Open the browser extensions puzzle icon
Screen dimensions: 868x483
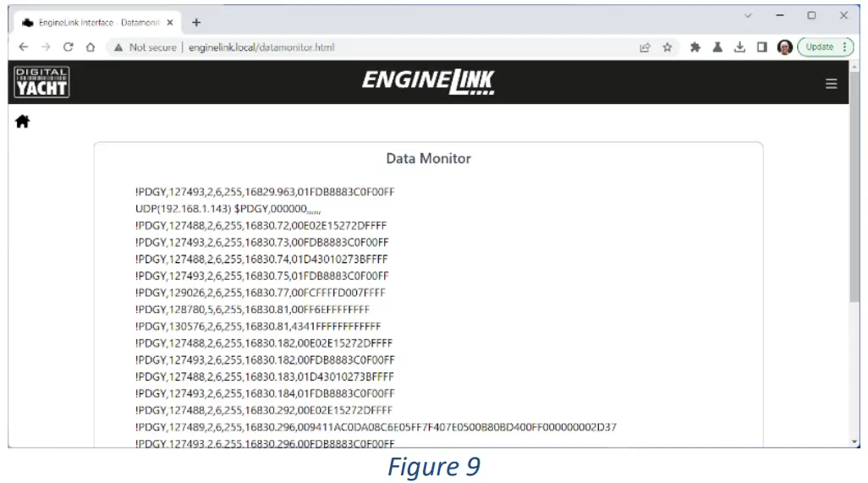pyautogui.click(x=695, y=47)
